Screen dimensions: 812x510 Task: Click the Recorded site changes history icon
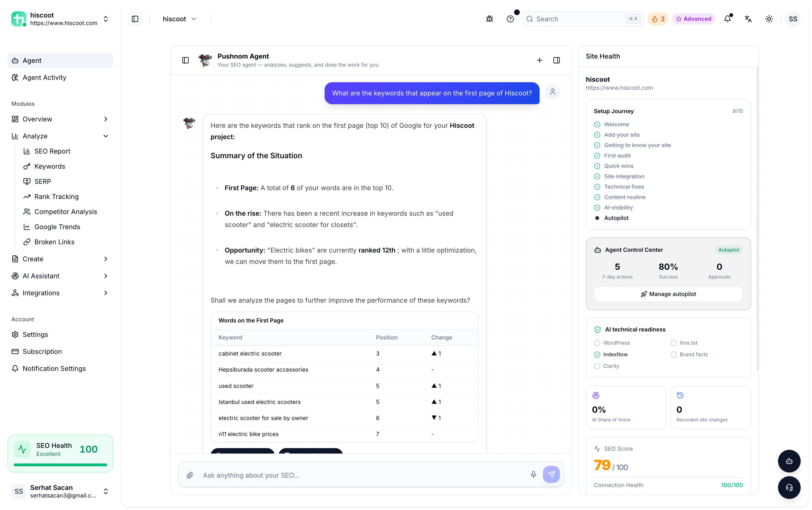(680, 395)
